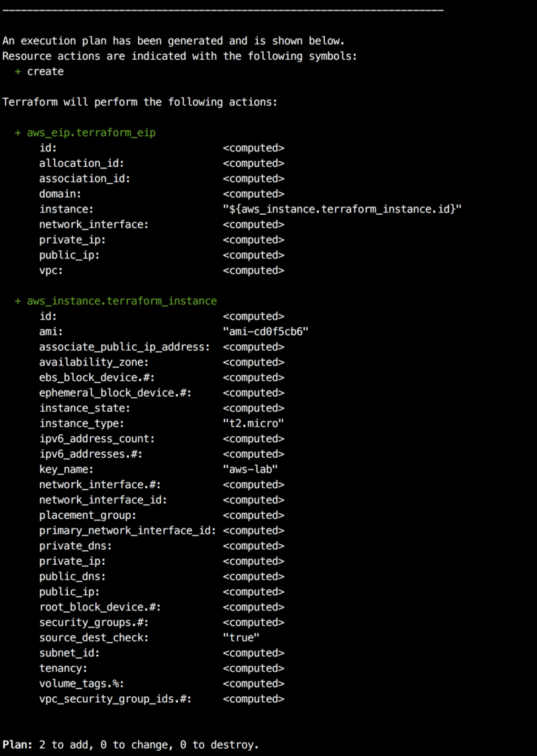The image size is (537, 756).
Task: Click the associate_public_ip_address attribute name
Action: click(x=125, y=347)
